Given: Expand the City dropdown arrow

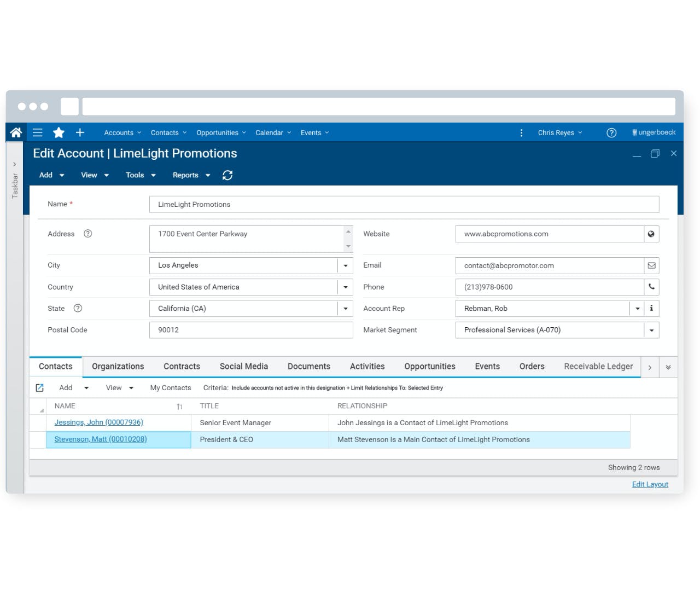Looking at the screenshot, I should tap(345, 265).
